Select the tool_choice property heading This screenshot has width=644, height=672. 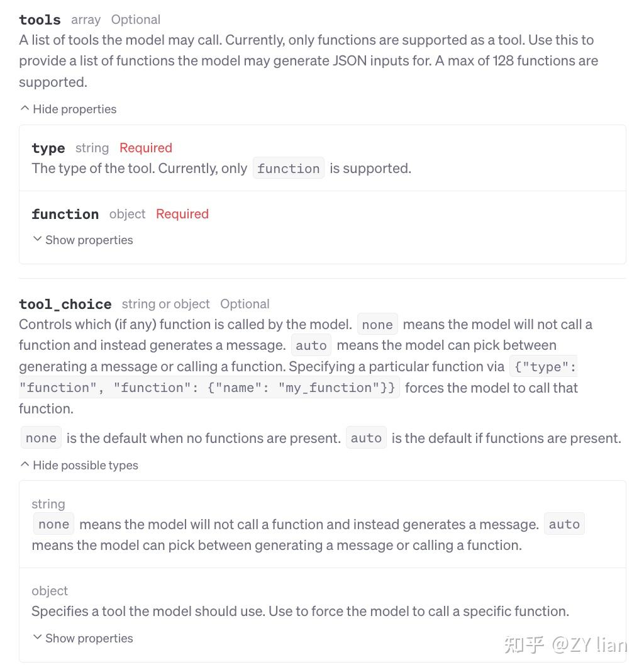65,304
